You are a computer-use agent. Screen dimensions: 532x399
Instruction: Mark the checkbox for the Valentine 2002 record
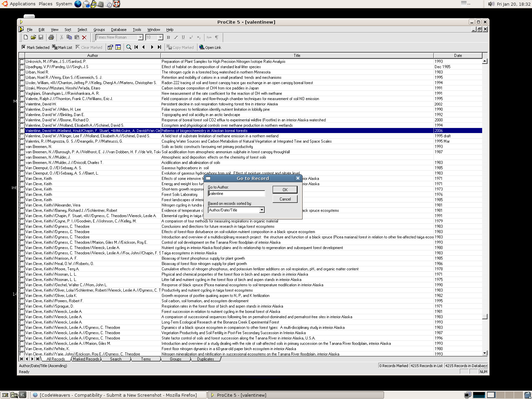22,104
